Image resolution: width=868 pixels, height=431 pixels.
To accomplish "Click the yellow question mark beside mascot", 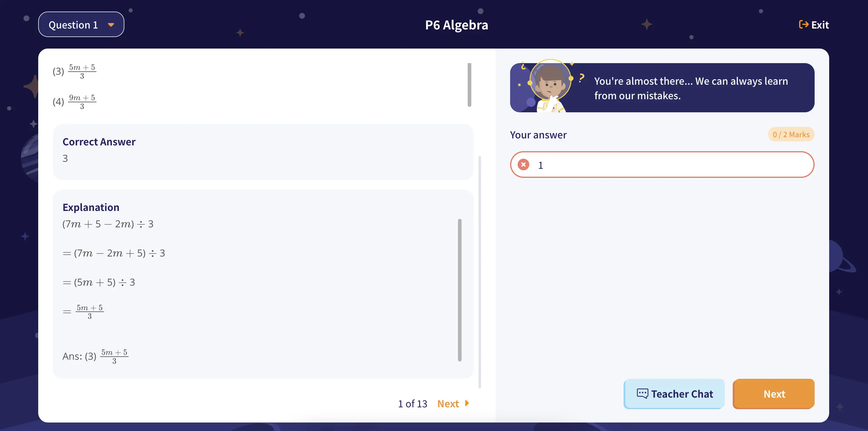I will (x=581, y=78).
